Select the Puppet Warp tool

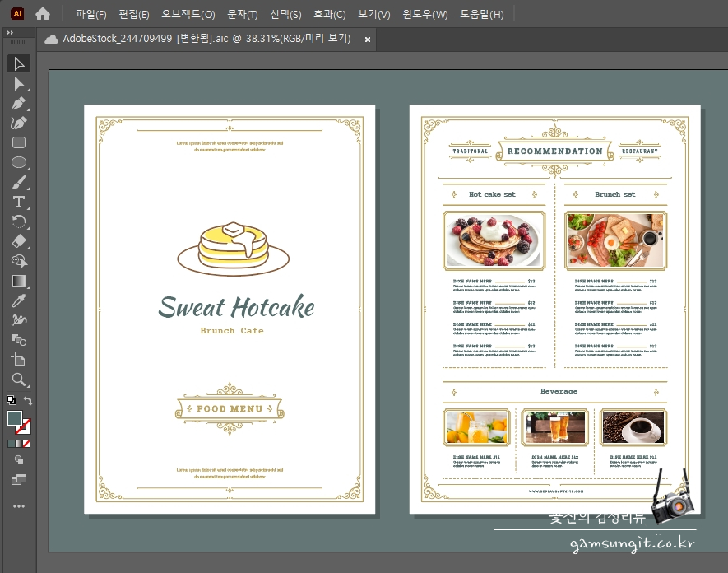[19, 320]
